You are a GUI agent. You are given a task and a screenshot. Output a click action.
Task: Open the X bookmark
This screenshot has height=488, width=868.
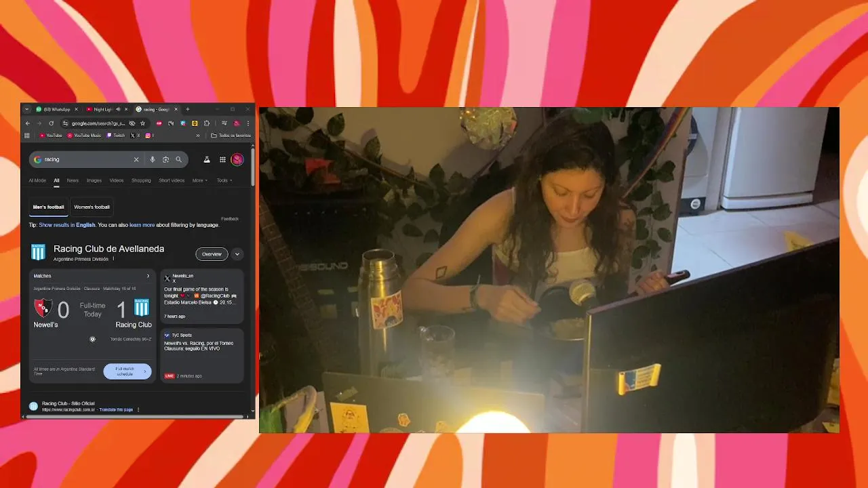click(135, 136)
